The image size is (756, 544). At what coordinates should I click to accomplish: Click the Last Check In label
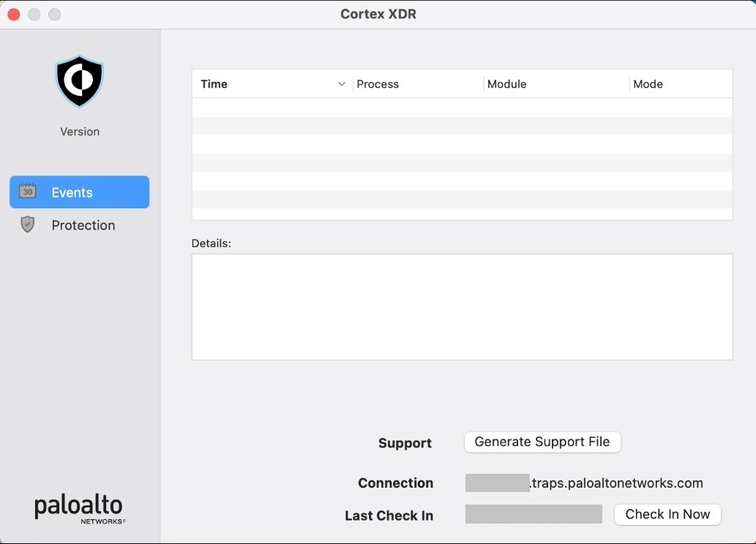389,515
